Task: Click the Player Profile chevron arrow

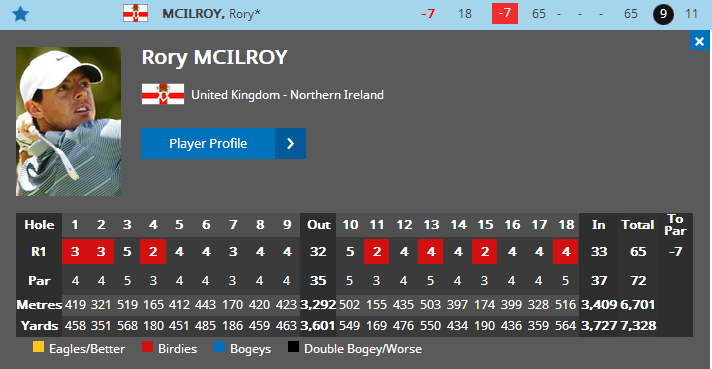Action: tap(291, 143)
